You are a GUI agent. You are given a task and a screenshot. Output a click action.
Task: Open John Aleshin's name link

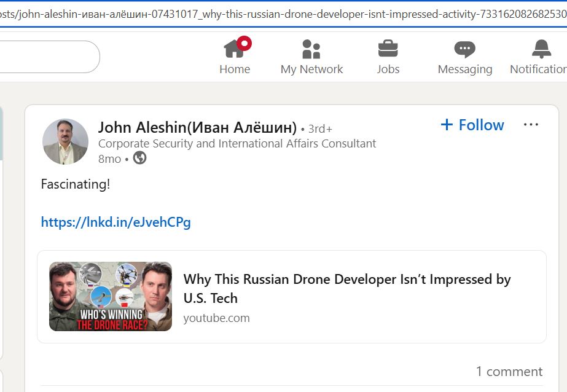[x=197, y=128]
